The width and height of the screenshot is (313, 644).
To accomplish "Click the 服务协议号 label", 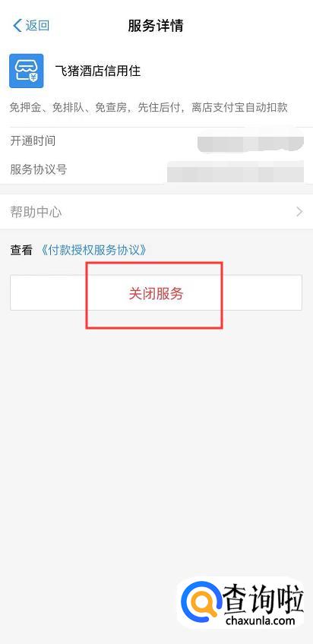I will 38,169.
